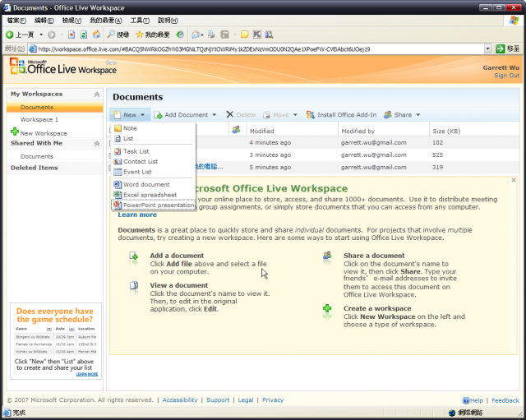This screenshot has height=420, width=526.
Task: Click the Go arrow next to address bar
Action: tap(501, 48)
